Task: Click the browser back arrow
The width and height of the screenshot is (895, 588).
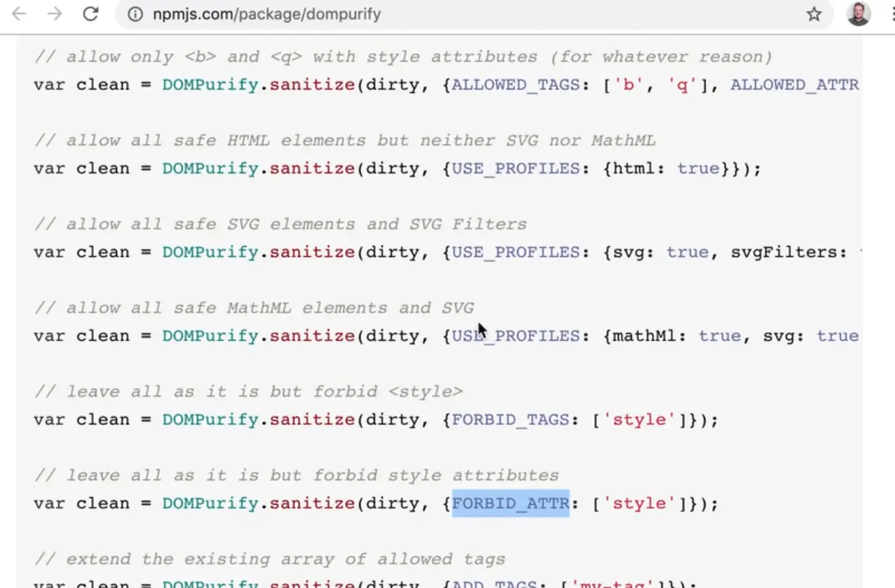Action: [x=19, y=14]
